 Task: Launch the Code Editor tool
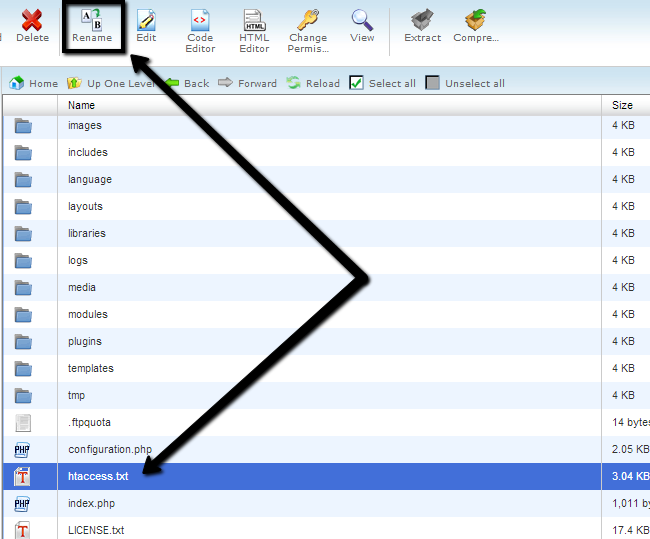coord(200,20)
